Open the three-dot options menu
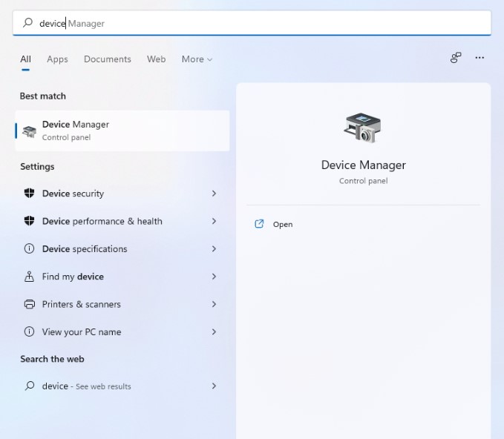 (480, 58)
